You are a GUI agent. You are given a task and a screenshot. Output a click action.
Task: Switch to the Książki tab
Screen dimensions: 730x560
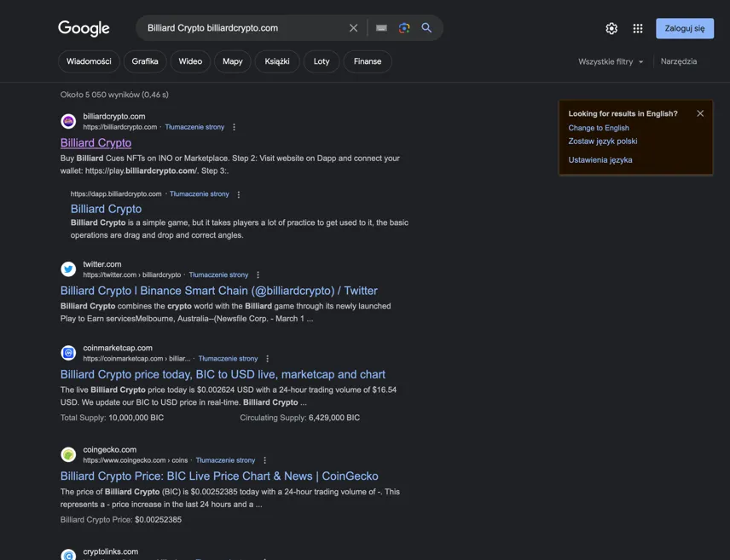[277, 61]
